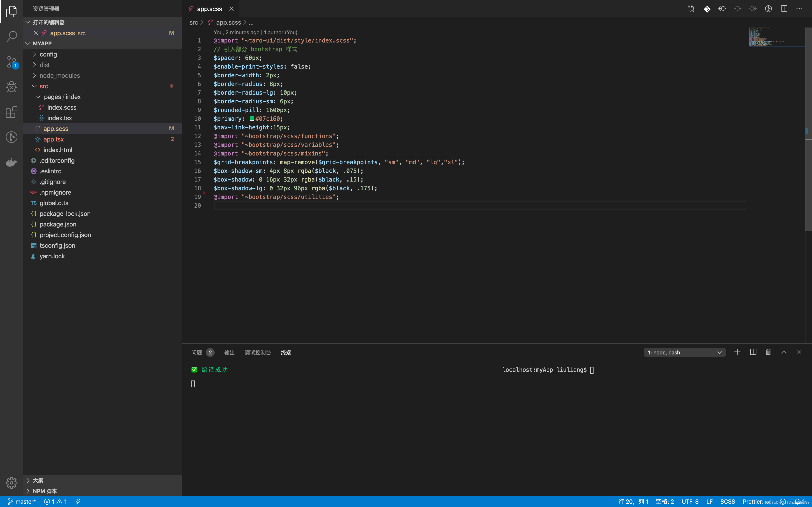Collapse the src folder
This screenshot has width=812, height=507.
43,86
